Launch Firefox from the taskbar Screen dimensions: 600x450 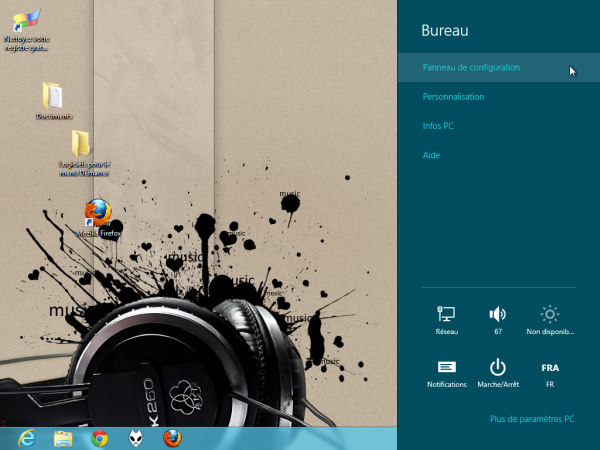coord(172,437)
